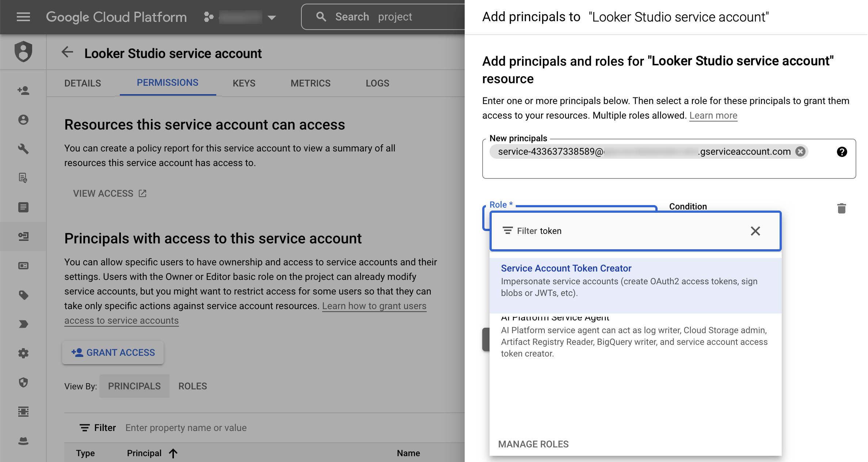Click the monitor/display icon in sidebar
Screen dimensions: 868x462
click(x=23, y=265)
